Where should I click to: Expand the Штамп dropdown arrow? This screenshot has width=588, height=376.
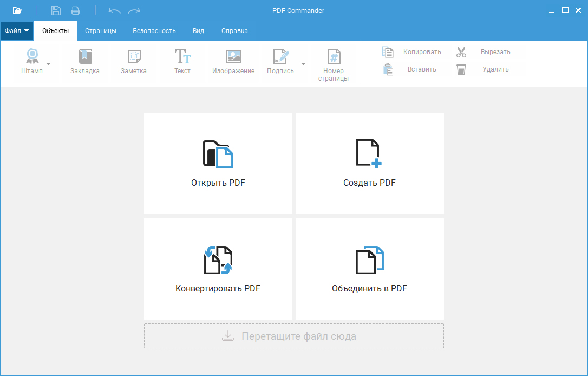pyautogui.click(x=48, y=64)
